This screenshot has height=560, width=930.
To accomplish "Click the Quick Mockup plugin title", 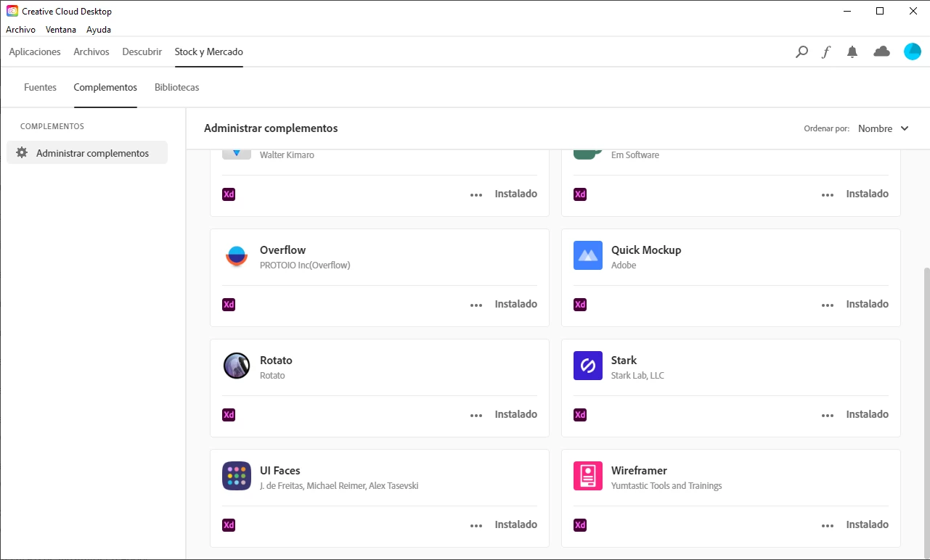I will point(646,250).
